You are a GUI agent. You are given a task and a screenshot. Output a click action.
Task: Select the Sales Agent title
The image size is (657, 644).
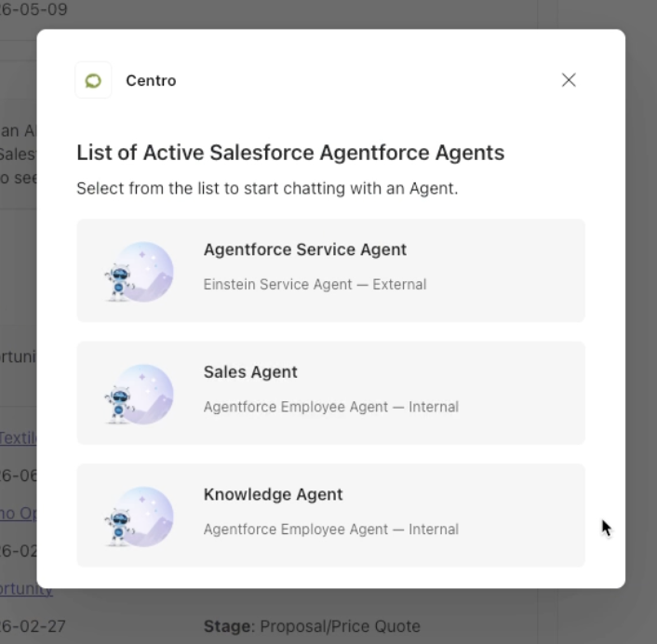click(250, 371)
